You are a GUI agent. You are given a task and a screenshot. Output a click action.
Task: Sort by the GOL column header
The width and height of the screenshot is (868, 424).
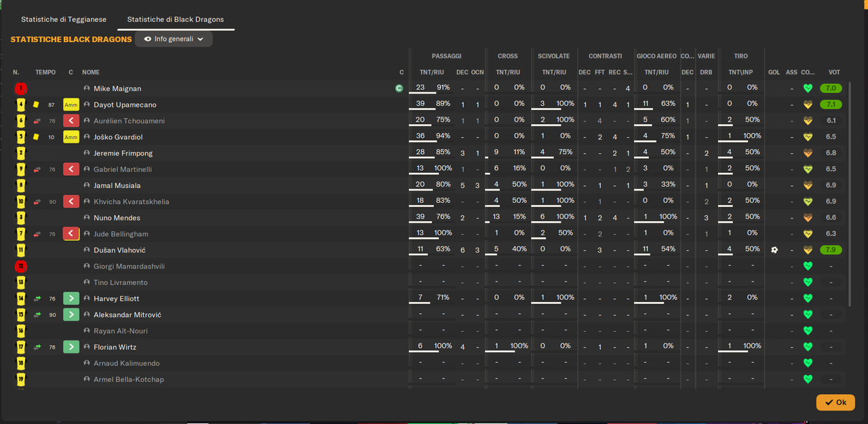pos(774,73)
